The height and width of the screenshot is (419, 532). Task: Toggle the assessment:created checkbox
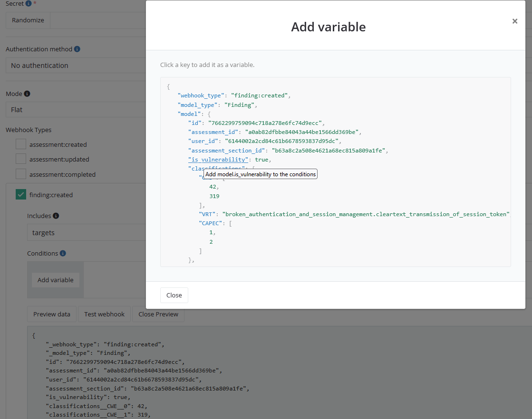(21, 144)
